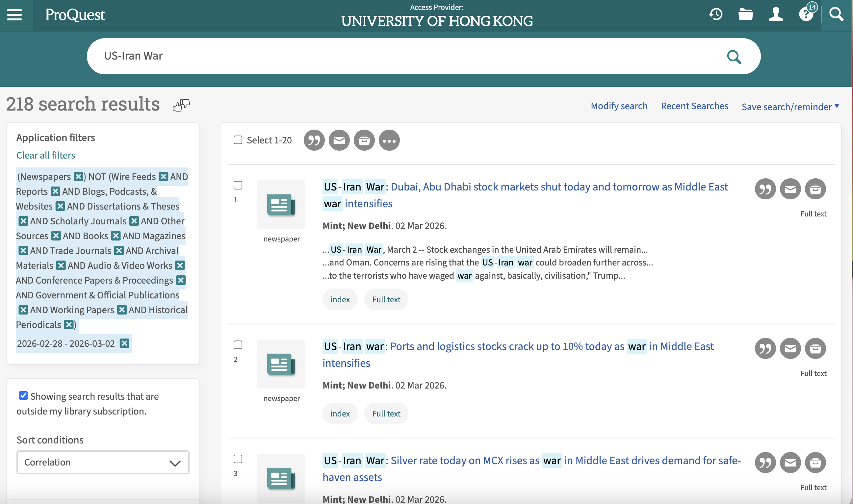Remove the Working Papers filter
This screenshot has width=853, height=504.
(x=122, y=309)
